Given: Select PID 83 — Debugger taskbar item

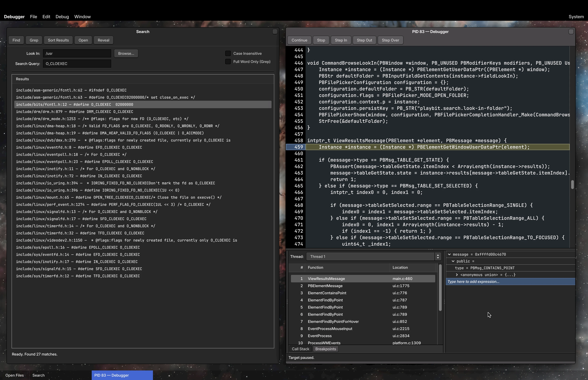Looking at the screenshot, I should pyautogui.click(x=122, y=375).
